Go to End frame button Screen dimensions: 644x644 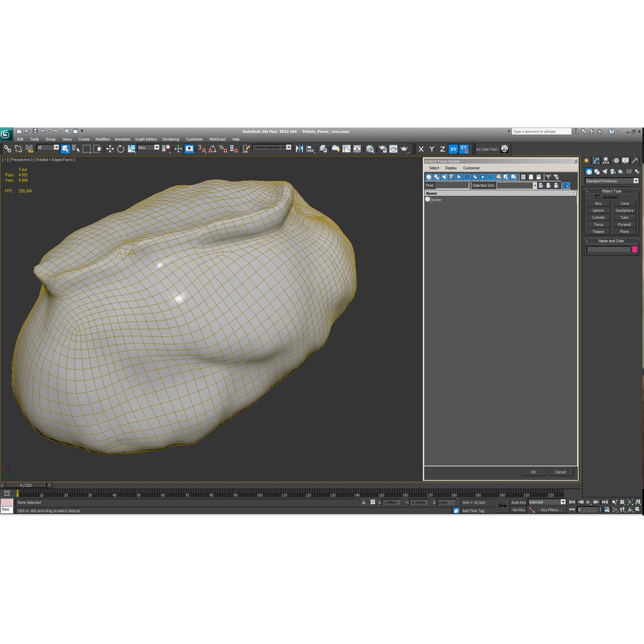click(605, 502)
